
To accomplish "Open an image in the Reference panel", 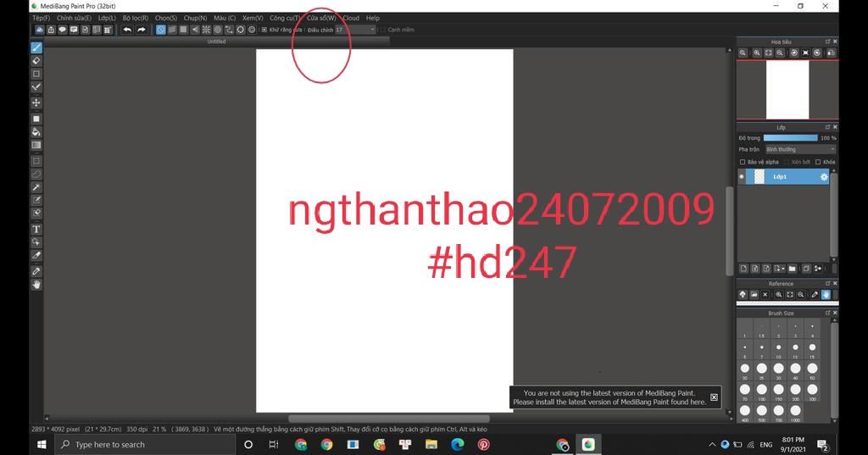I will click(x=754, y=295).
